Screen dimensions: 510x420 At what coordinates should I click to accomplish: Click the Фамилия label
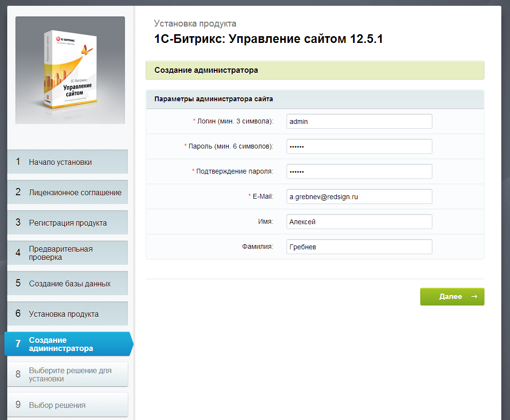[258, 246]
